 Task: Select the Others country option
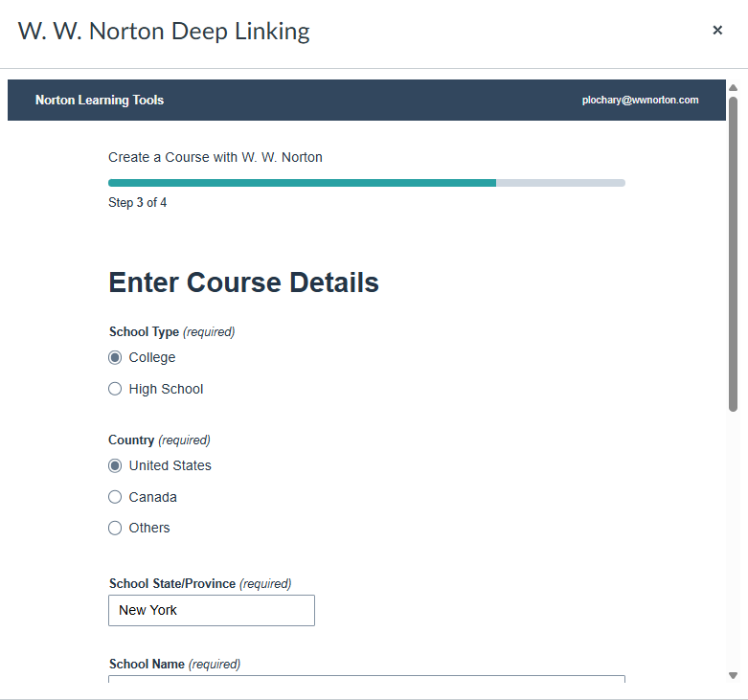[x=115, y=529]
